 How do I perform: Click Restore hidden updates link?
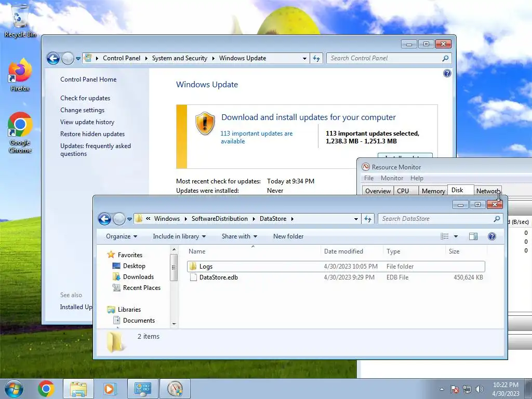click(x=92, y=134)
